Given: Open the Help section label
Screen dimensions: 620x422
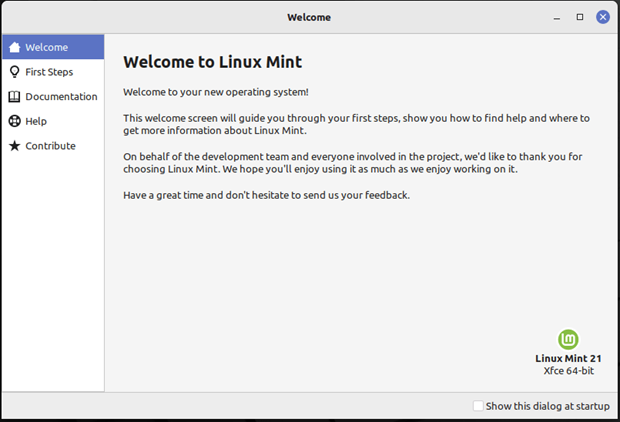Looking at the screenshot, I should coord(36,121).
